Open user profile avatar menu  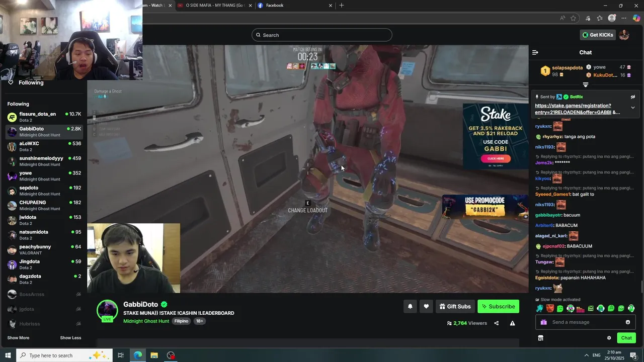pyautogui.click(x=624, y=35)
